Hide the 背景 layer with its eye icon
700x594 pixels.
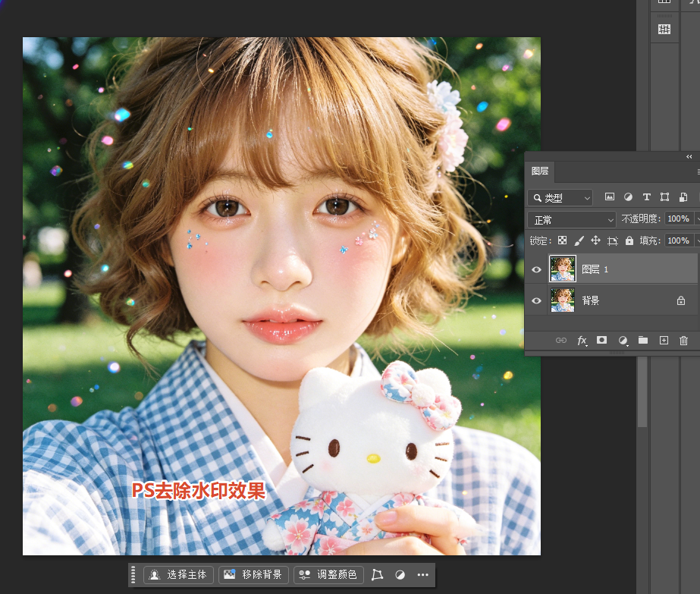(x=537, y=300)
